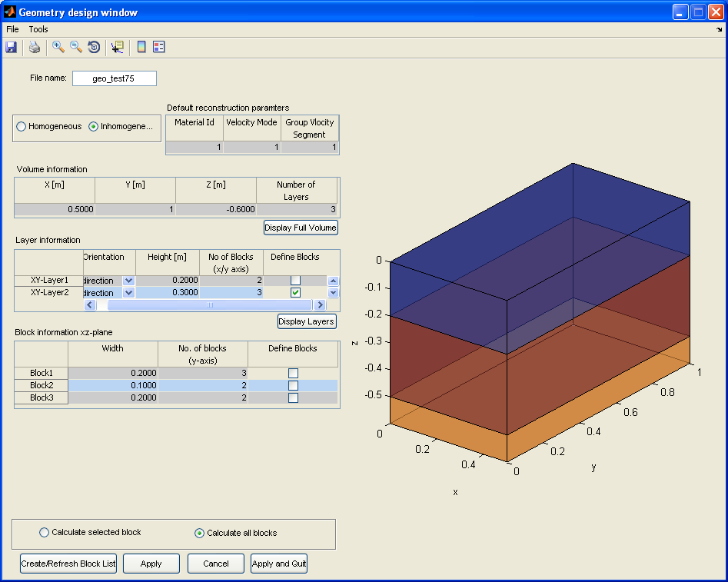Insert a colorbar using the toolbar icon
Viewport: 728px width, 582px height.
point(141,47)
